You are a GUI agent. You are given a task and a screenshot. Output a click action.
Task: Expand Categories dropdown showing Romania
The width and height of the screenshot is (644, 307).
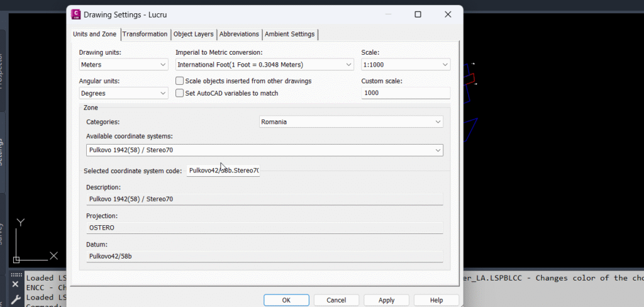point(351,122)
